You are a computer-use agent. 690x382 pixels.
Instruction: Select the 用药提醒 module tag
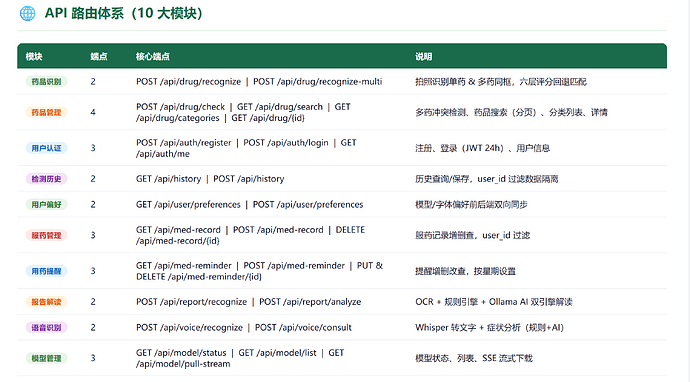[x=46, y=271]
